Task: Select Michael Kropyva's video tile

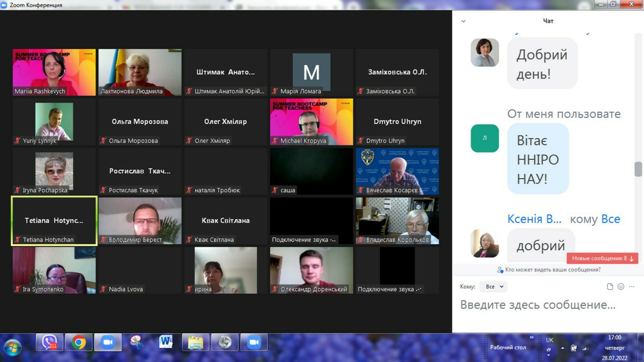Action: click(311, 121)
